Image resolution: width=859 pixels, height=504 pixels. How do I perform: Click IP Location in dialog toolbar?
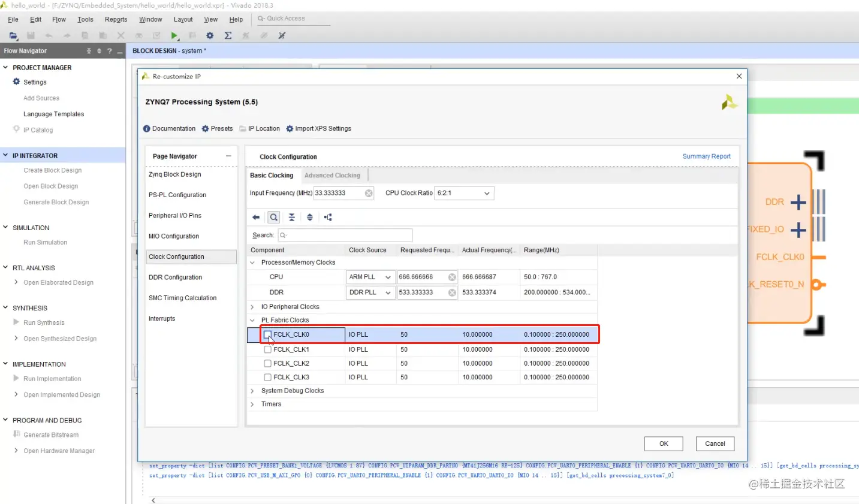(x=260, y=129)
